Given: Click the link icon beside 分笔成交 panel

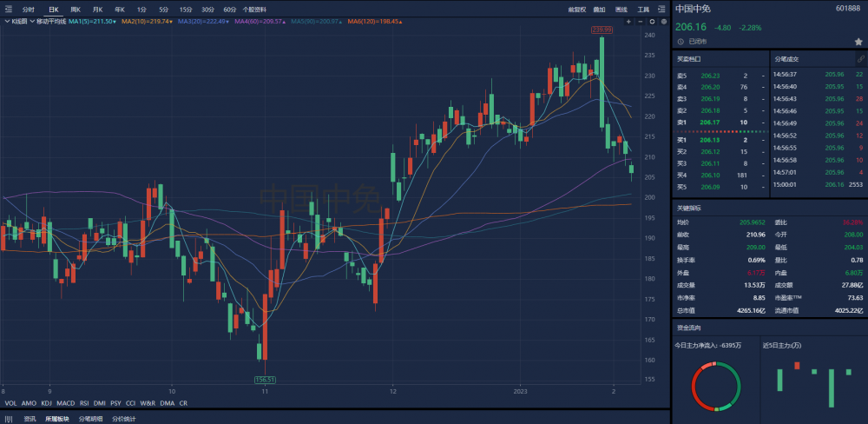Looking at the screenshot, I should pyautogui.click(x=860, y=58).
